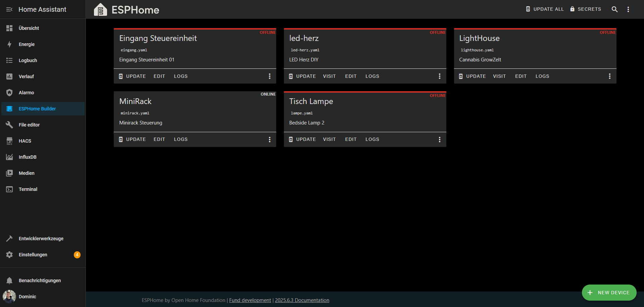The width and height of the screenshot is (644, 307).
Task: Open Medien play icon
Action: (x=9, y=173)
